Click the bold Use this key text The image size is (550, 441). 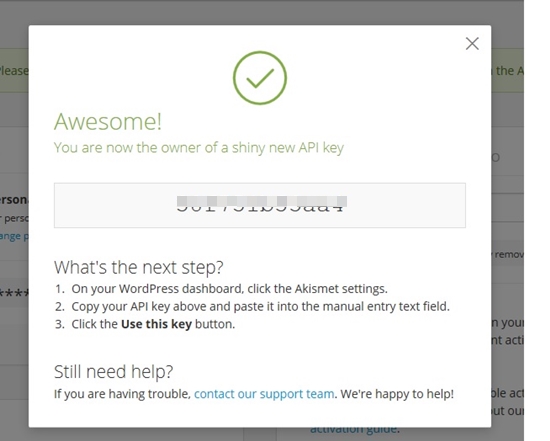156,324
